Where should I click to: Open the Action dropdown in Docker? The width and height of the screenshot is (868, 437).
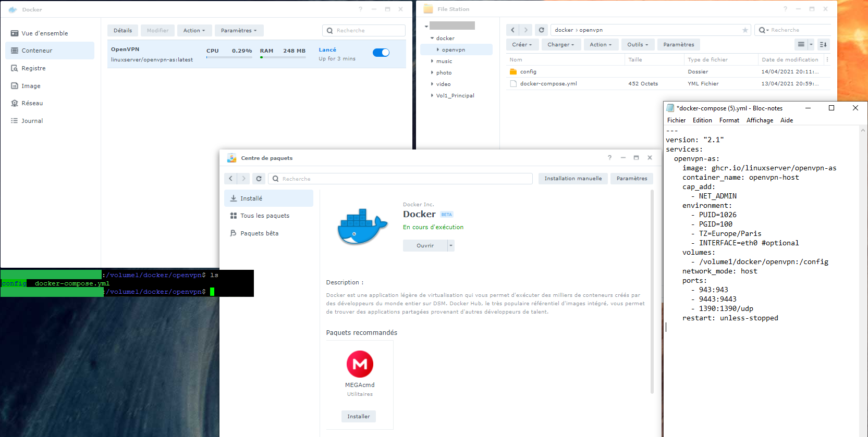194,31
